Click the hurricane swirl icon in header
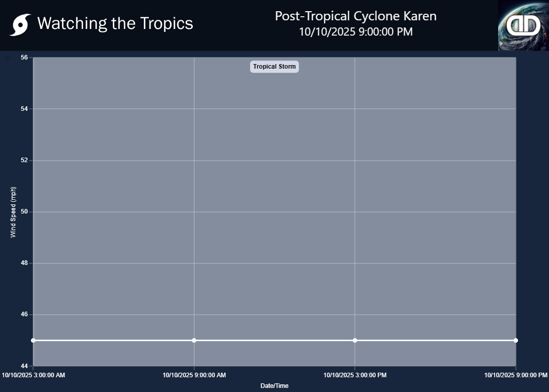 point(20,24)
